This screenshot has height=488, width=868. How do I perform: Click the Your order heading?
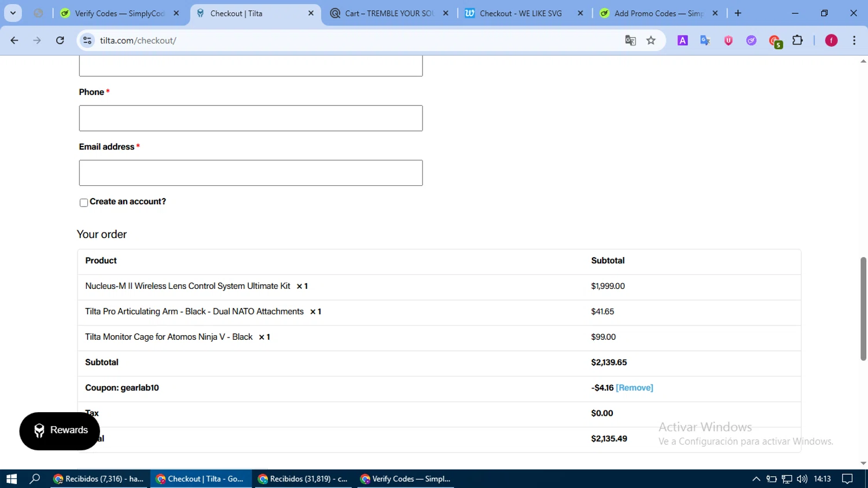102,234
